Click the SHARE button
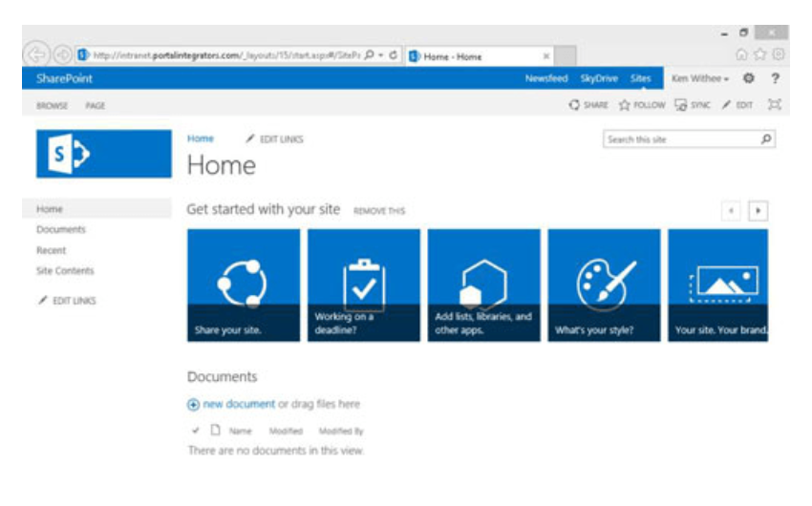This screenshot has height=506, width=812. (x=588, y=105)
